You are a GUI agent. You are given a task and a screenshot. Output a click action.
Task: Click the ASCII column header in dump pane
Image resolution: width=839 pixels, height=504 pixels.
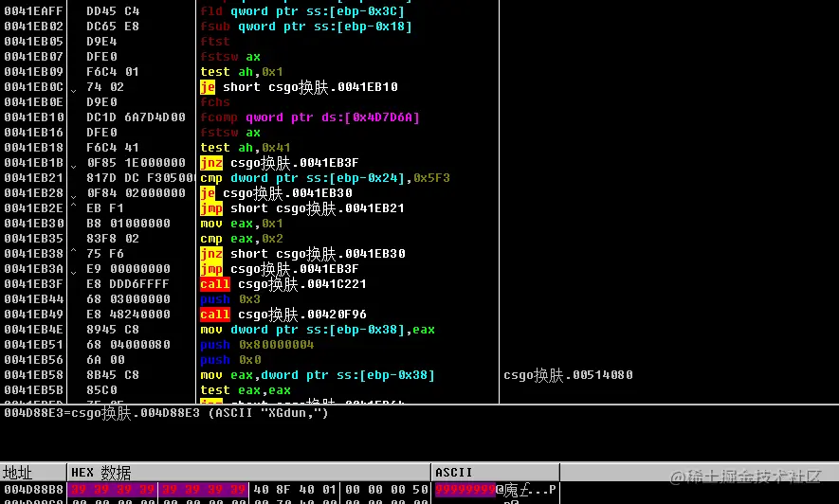453,473
